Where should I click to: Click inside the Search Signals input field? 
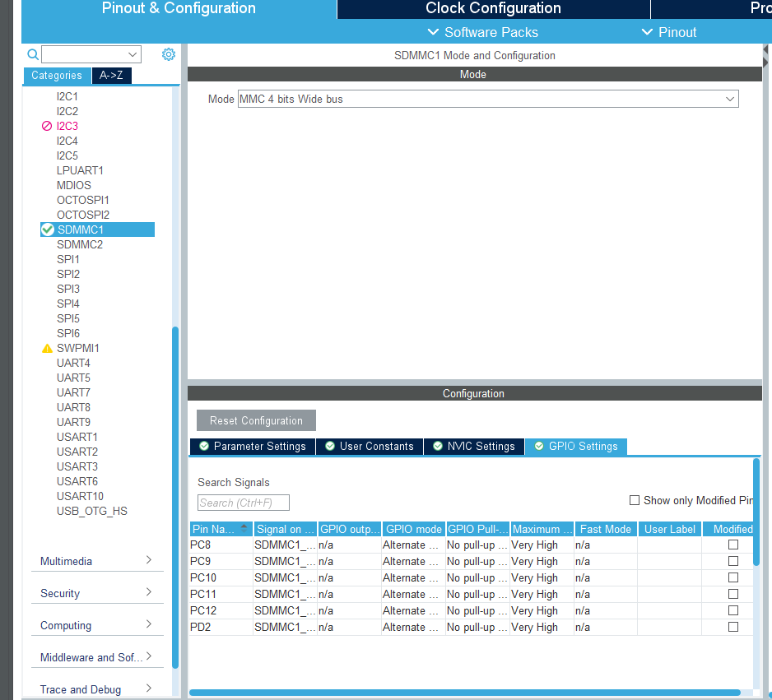pyautogui.click(x=243, y=503)
